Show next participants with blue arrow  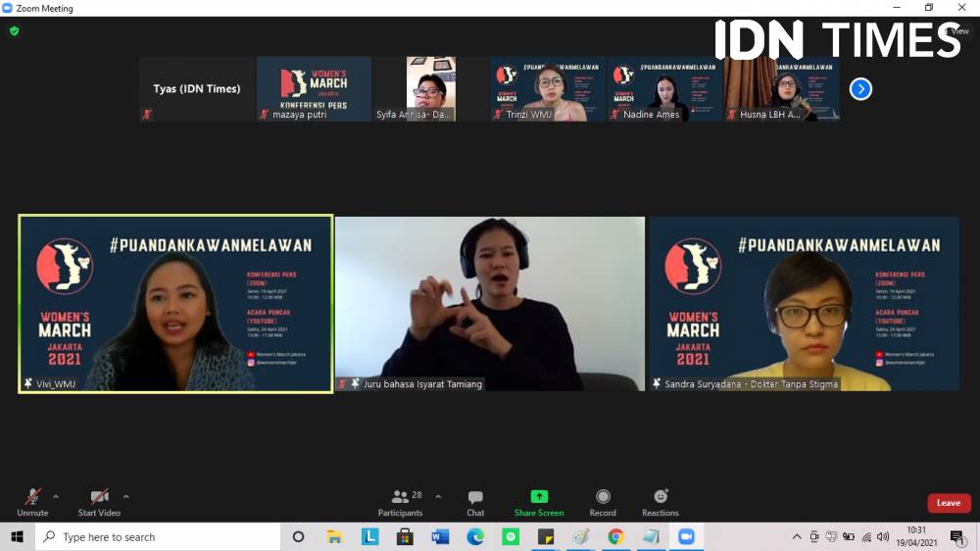860,89
